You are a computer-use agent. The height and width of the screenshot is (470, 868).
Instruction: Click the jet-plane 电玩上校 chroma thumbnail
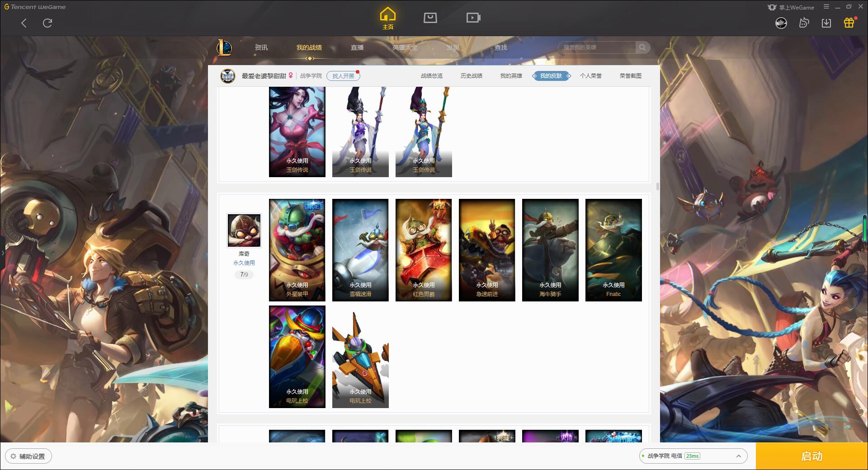[360, 357]
